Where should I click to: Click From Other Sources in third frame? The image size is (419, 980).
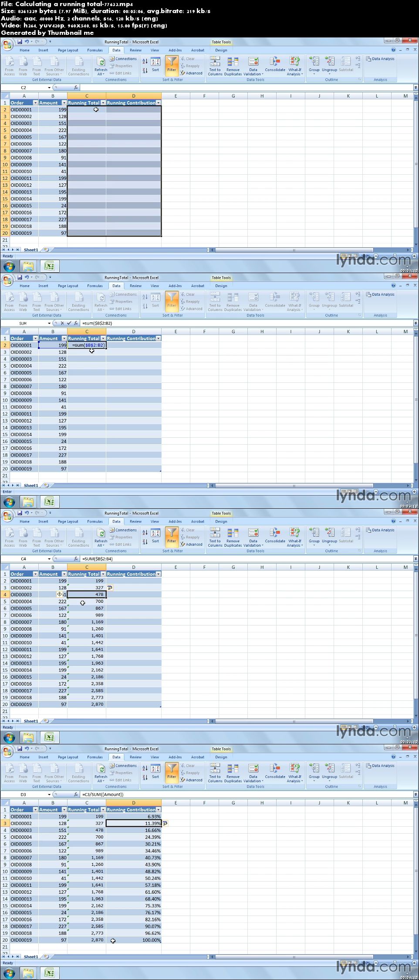pyautogui.click(x=54, y=537)
